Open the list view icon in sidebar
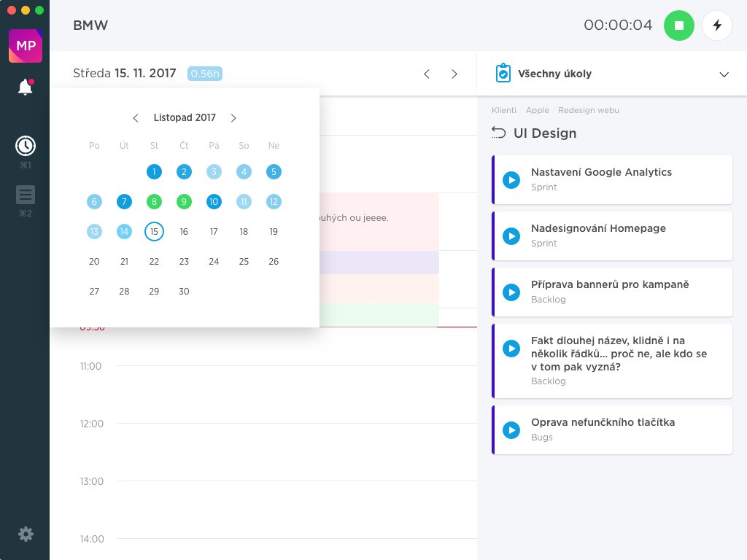Viewport: 747px width, 560px height. pos(26,195)
